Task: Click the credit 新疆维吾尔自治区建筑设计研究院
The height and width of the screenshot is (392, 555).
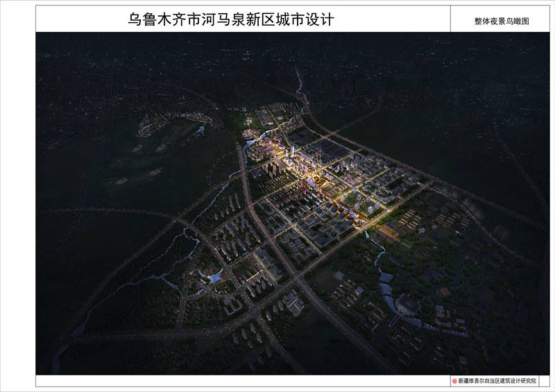Action: point(497,381)
